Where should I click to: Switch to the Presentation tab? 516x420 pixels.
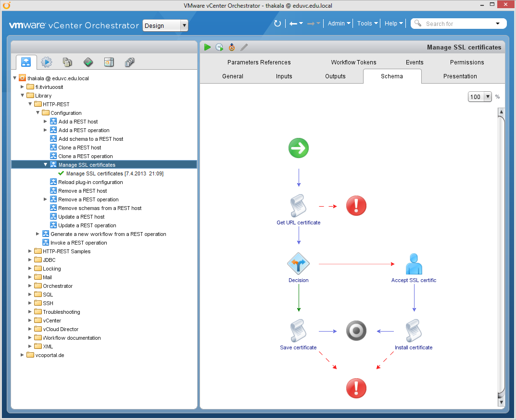tap(460, 76)
